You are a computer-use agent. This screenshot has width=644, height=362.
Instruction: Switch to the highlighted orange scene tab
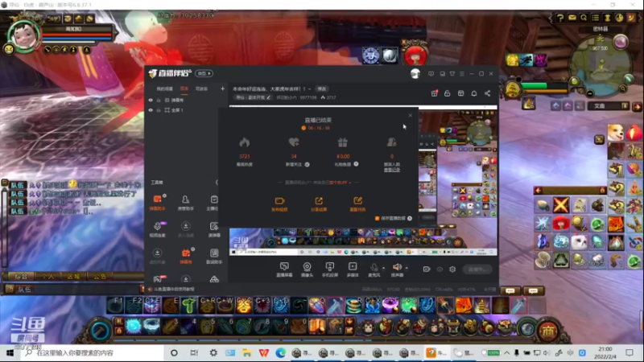[x=184, y=88]
